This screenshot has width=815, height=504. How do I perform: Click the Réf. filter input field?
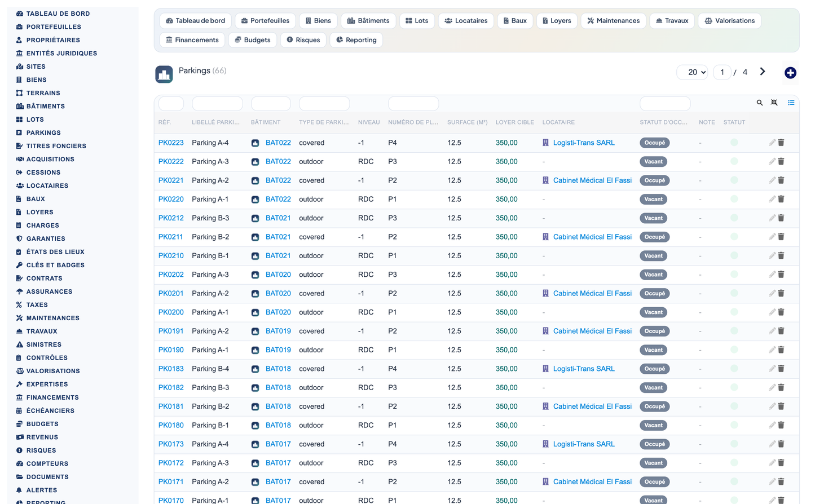click(171, 104)
